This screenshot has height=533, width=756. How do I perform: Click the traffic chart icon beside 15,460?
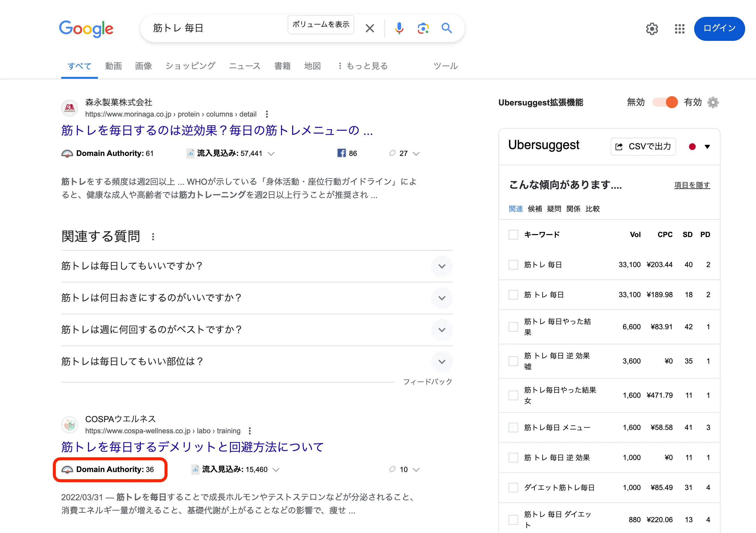pyautogui.click(x=195, y=469)
